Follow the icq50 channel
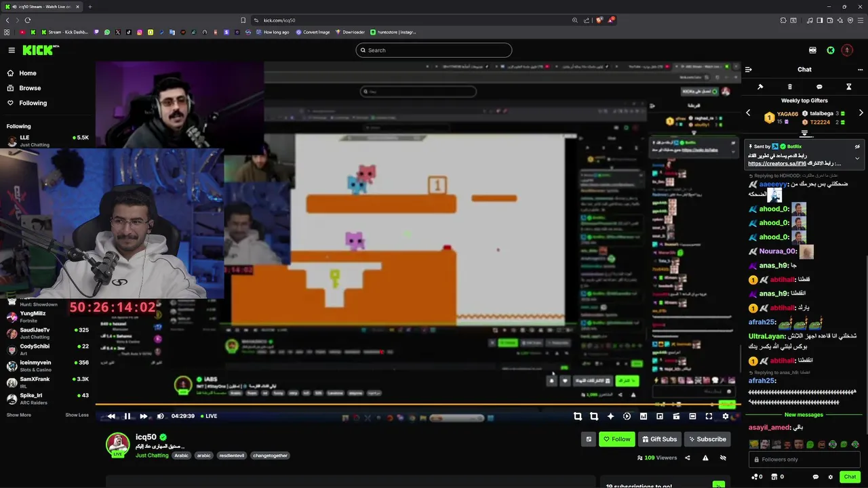 (616, 439)
